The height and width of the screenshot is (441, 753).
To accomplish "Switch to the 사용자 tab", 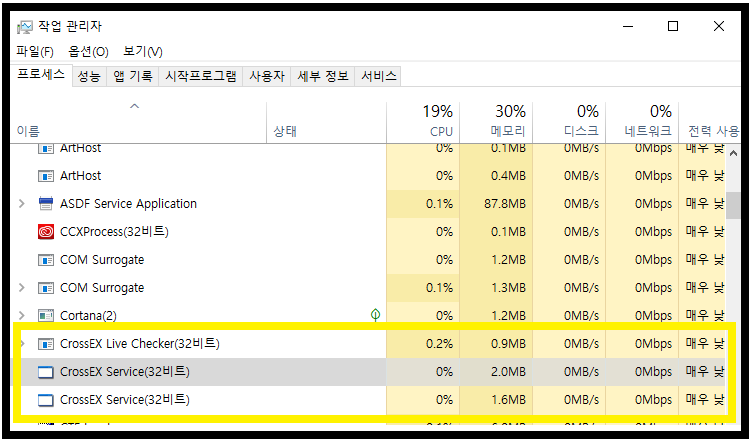I will pyautogui.click(x=267, y=76).
